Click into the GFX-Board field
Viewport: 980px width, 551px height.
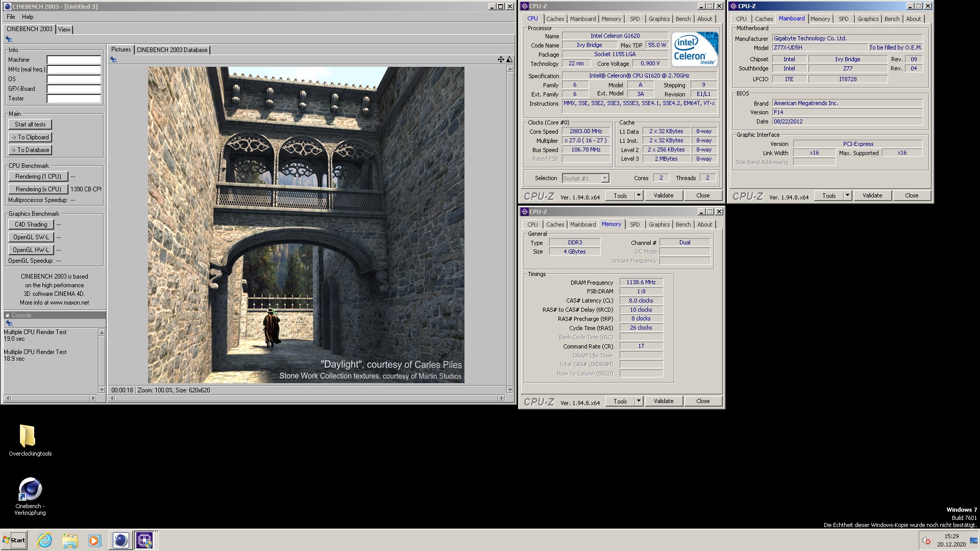point(74,89)
